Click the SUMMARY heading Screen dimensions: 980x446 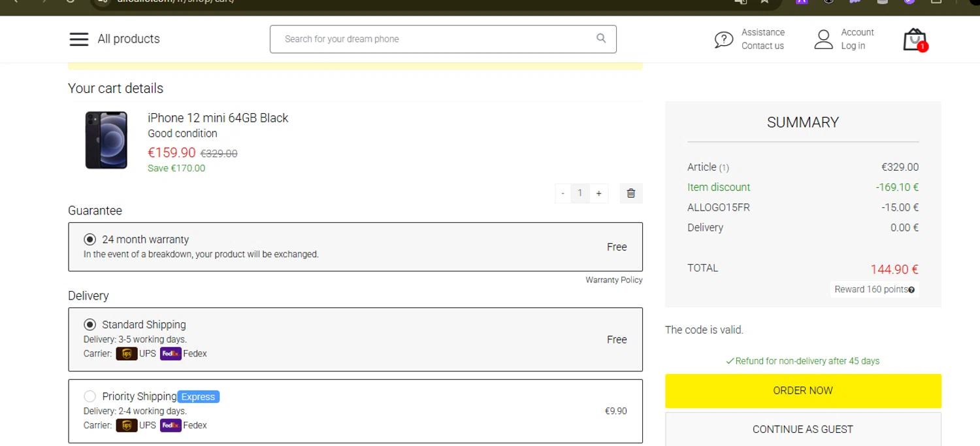(x=803, y=122)
